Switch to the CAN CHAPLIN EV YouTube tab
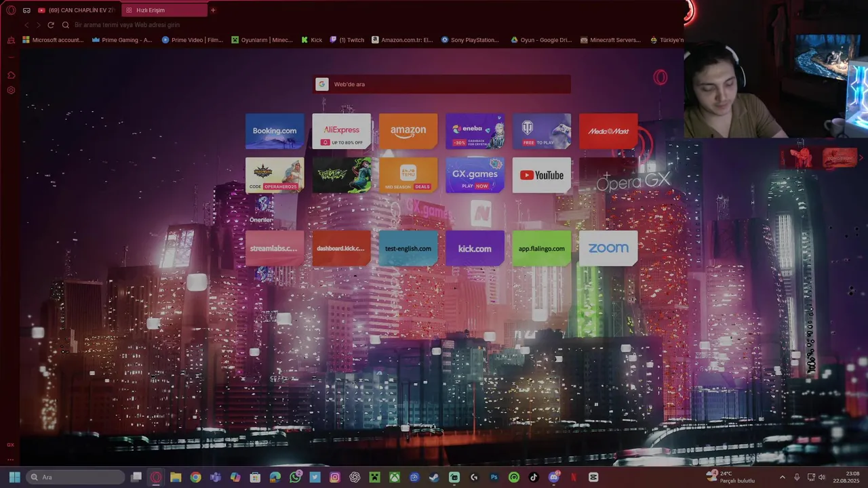 (x=77, y=10)
